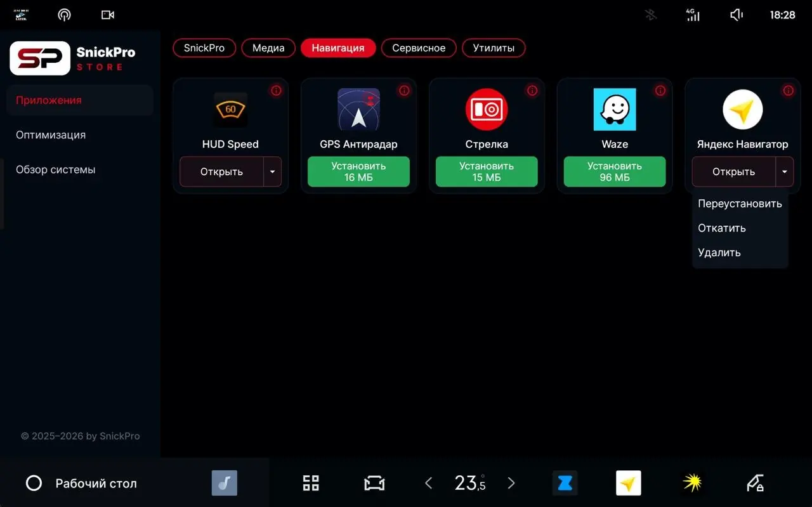Click the HUD Speed app title
The width and height of the screenshot is (812, 507).
click(230, 145)
